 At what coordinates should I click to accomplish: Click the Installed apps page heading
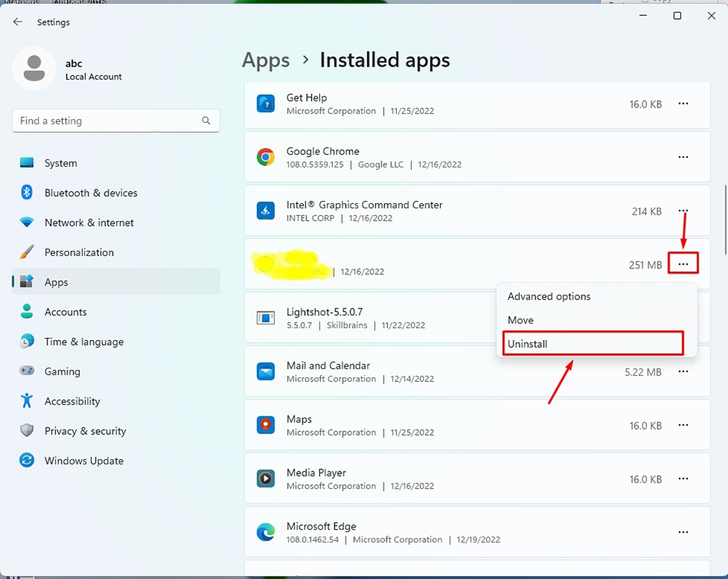[x=385, y=61]
